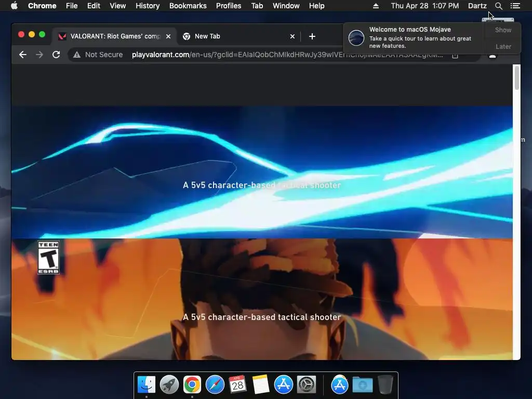This screenshot has width=532, height=399.
Task: Open the Edit menu
Action: [94, 6]
